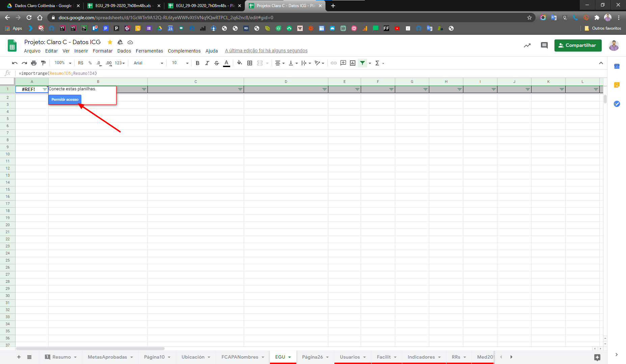Image resolution: width=626 pixels, height=364 pixels.
Task: Format as percent
Action: click(x=90, y=63)
